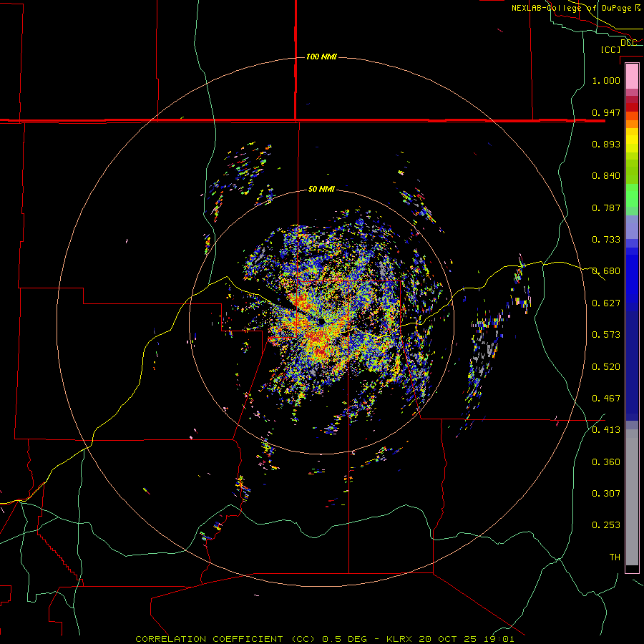Click the yellow segment of the color bar
The image size is (644, 644).
[x=632, y=140]
